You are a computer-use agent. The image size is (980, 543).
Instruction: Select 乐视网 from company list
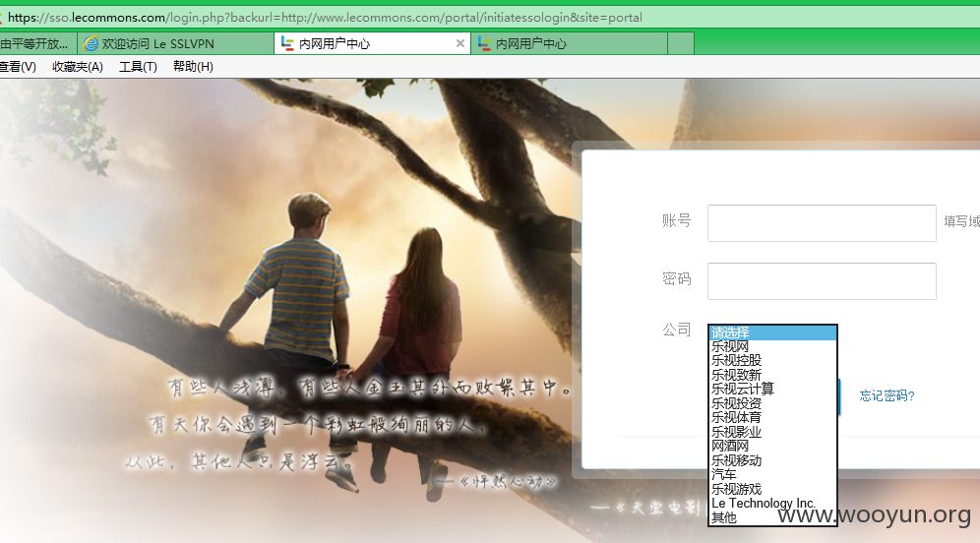773,346
